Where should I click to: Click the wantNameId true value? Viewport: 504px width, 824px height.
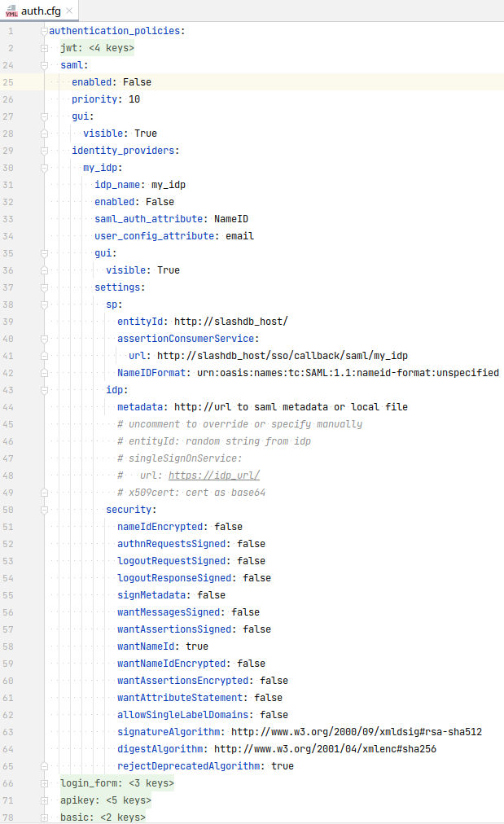tap(196, 646)
